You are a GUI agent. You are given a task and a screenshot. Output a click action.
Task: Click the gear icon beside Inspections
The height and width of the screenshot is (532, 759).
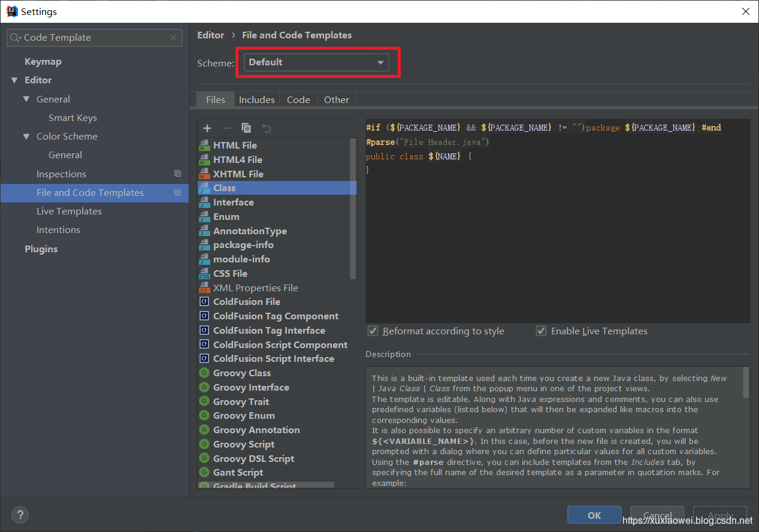click(x=177, y=173)
